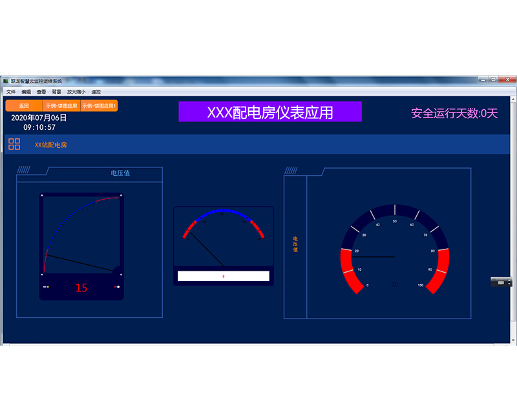Image resolution: width=517 pixels, height=420 pixels.
Task: Open the 遥控 menu
Action: pyautogui.click(x=96, y=92)
